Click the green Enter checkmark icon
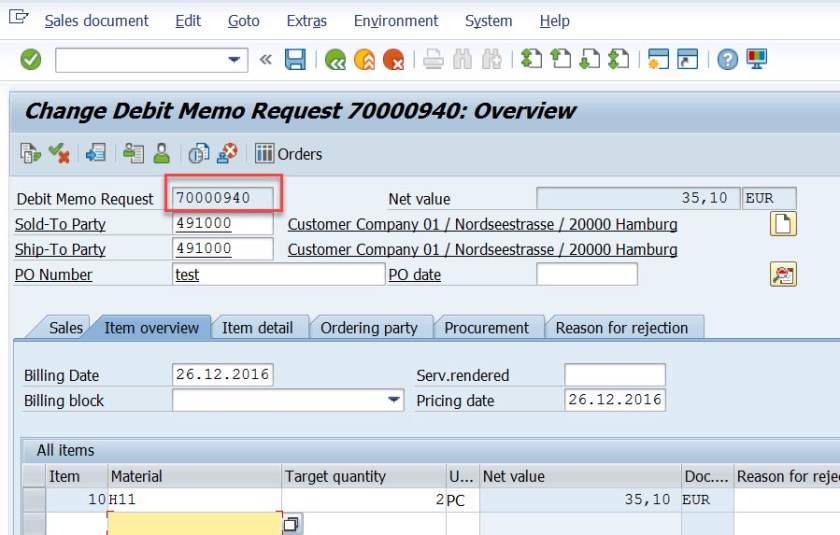840x535 pixels. (x=31, y=60)
